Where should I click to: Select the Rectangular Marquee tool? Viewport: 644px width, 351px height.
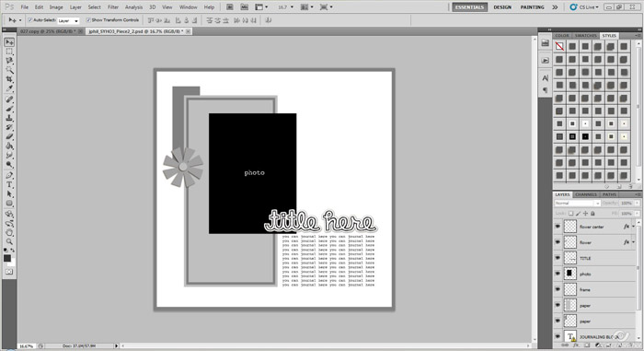point(9,52)
